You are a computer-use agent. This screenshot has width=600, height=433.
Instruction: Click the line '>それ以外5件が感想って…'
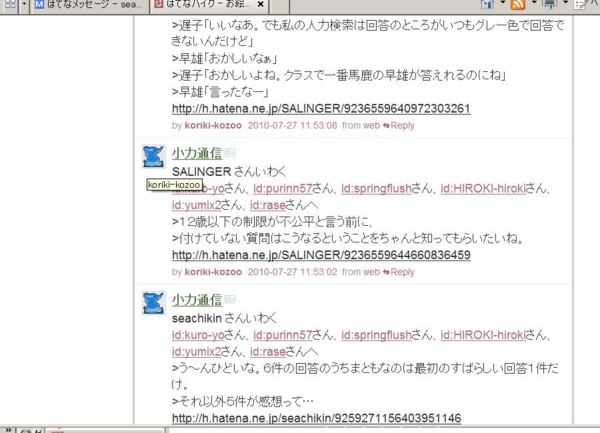[x=243, y=402]
